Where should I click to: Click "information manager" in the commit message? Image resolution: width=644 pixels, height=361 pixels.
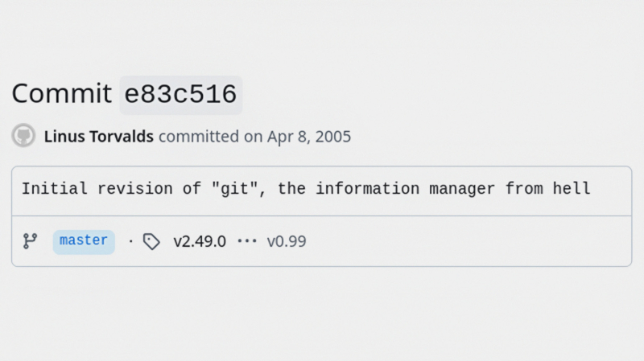pyautogui.click(x=406, y=189)
